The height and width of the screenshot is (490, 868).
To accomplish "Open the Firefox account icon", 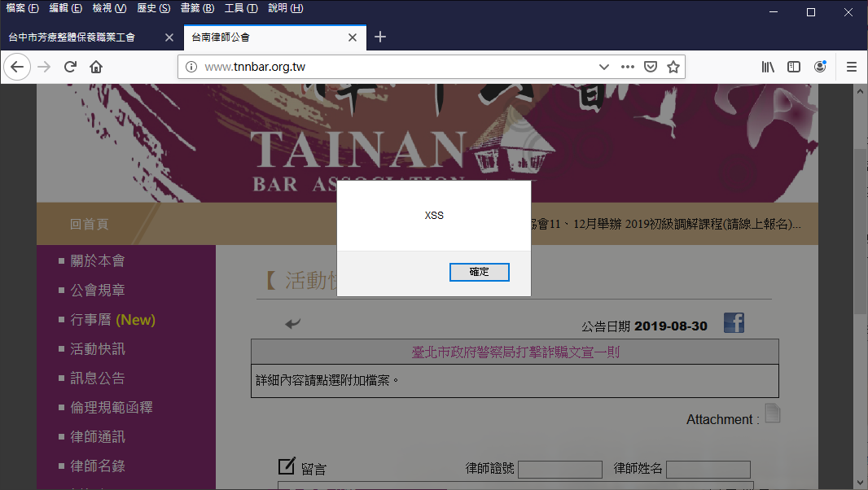I will [821, 67].
